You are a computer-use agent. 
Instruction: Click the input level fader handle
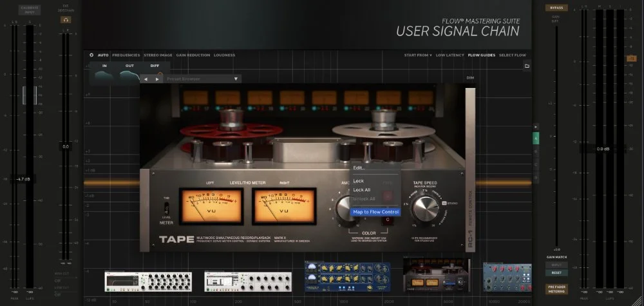click(x=29, y=95)
